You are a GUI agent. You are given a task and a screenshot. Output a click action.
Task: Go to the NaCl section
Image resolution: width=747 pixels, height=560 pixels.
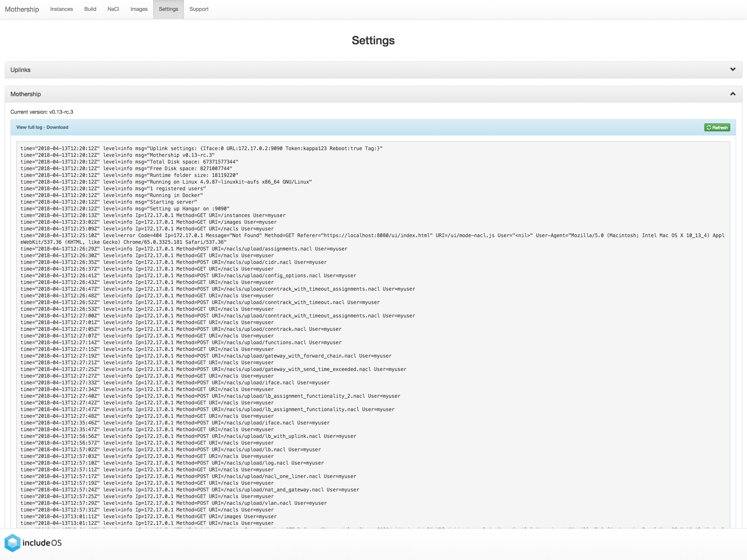[113, 9]
